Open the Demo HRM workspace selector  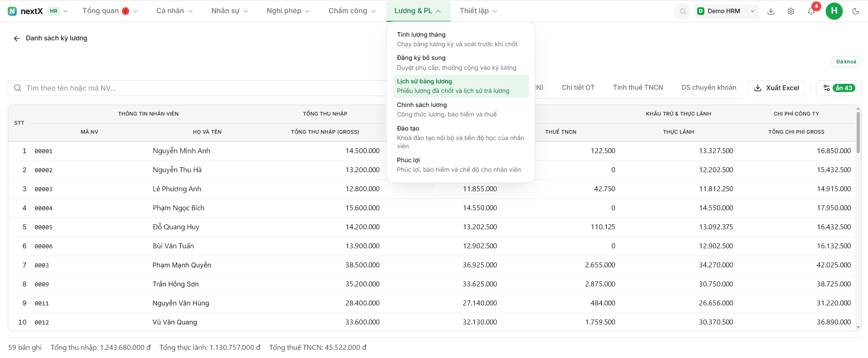[x=726, y=11]
